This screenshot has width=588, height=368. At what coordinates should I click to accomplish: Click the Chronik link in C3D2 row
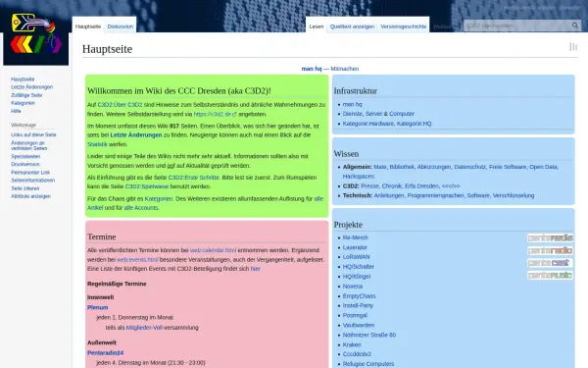tap(392, 185)
